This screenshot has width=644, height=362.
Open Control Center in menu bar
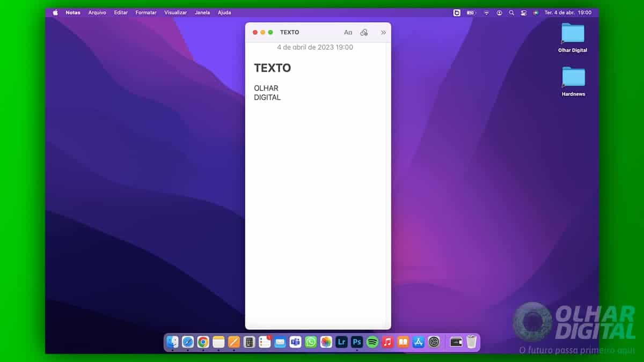(524, 12)
